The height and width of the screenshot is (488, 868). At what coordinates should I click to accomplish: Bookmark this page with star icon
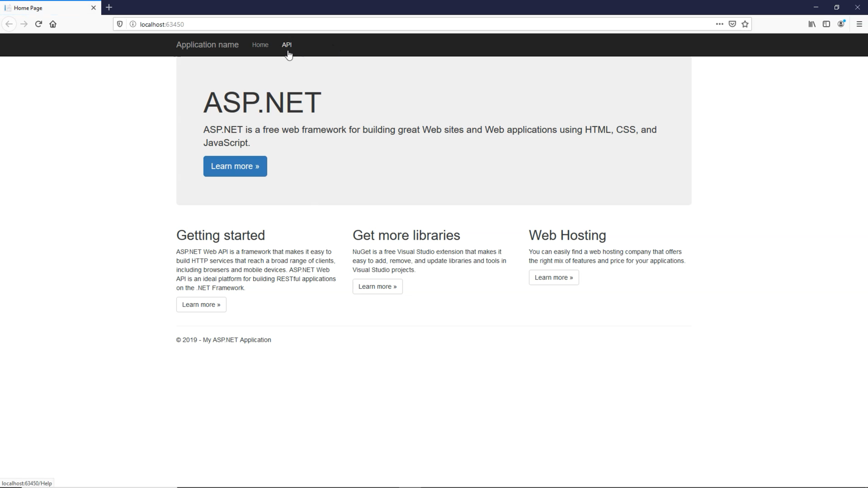(x=745, y=24)
